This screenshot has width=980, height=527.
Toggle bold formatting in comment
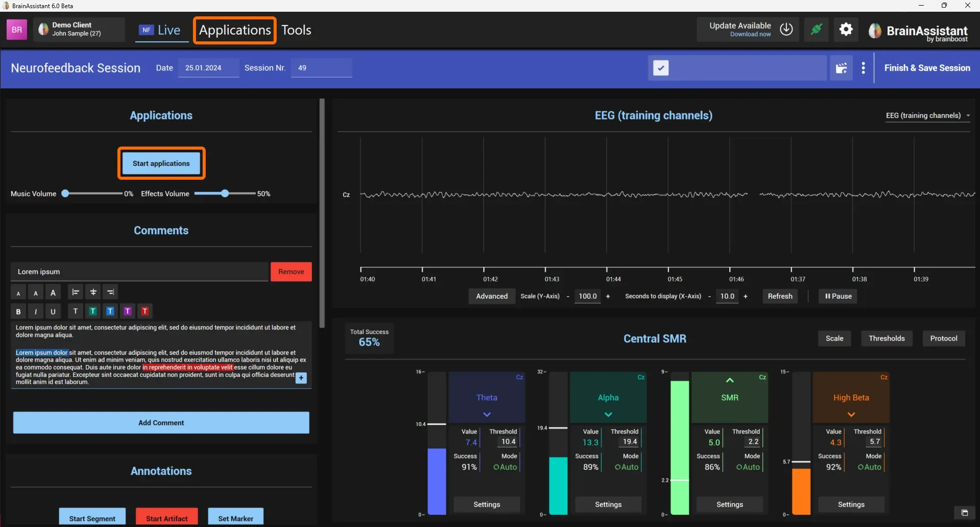[x=18, y=311]
